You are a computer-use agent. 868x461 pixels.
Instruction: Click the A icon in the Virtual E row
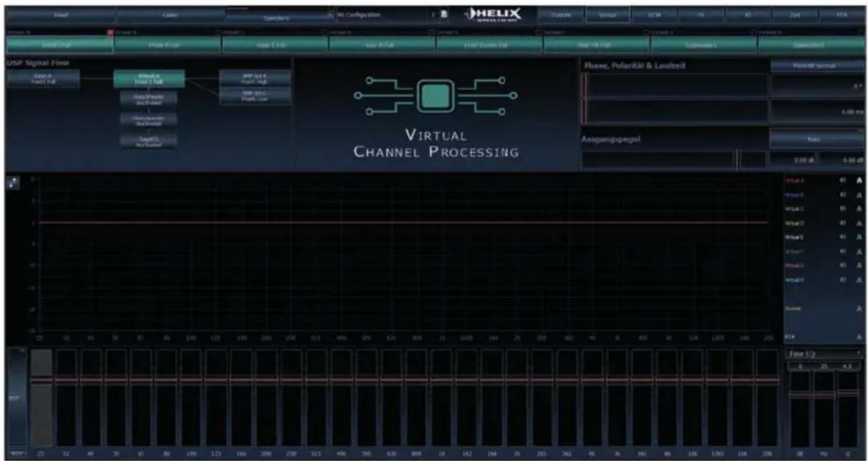coord(859,237)
